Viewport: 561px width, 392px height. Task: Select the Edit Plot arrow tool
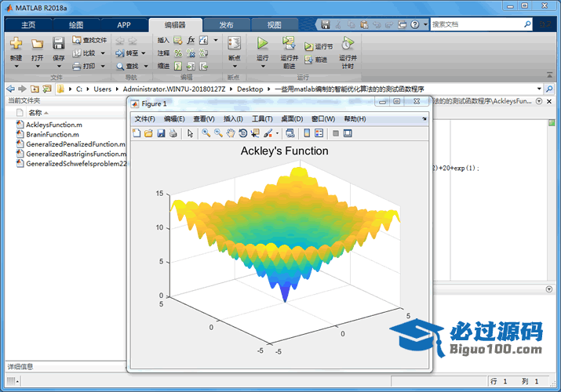pos(190,133)
